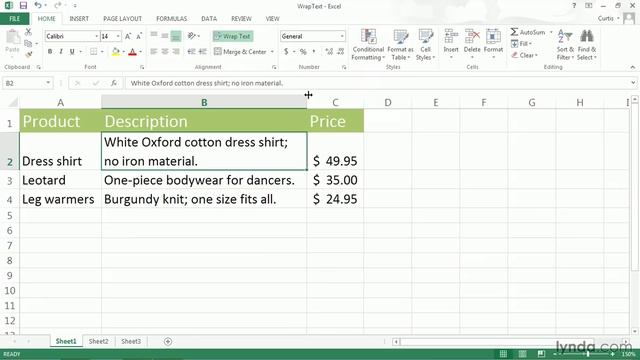
Task: Click the Increase Decimal icon
Action: coord(329,52)
